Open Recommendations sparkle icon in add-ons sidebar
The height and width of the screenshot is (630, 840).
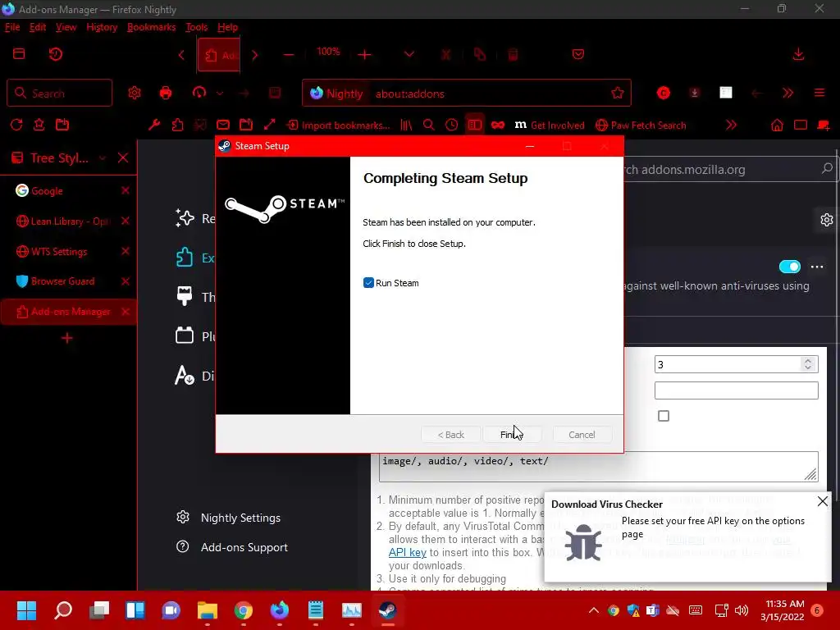click(185, 218)
